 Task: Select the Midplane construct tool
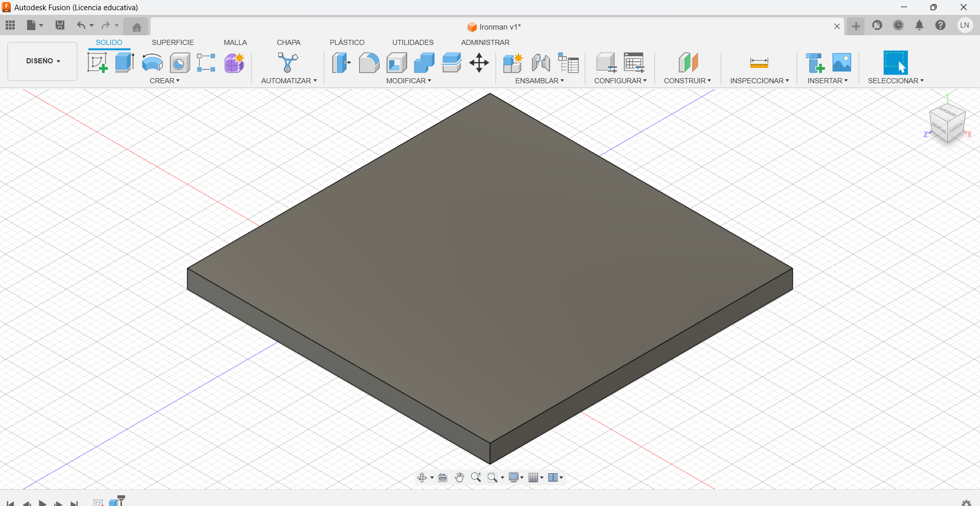688,63
